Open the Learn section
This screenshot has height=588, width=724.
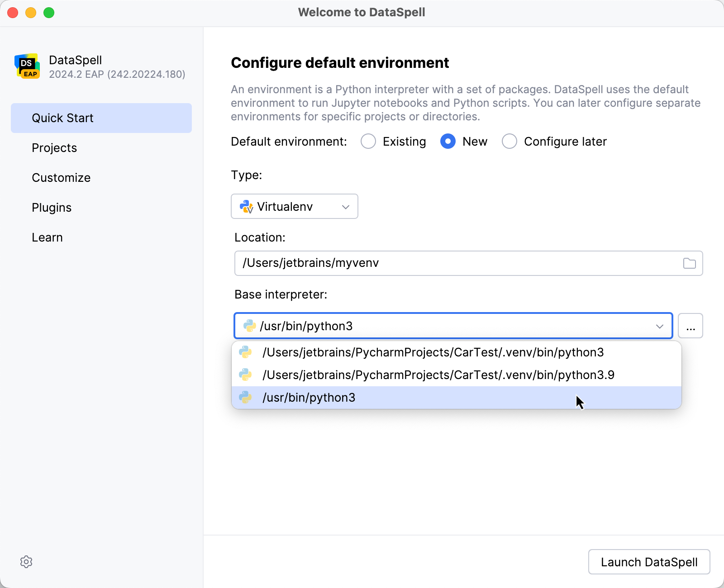[47, 237]
